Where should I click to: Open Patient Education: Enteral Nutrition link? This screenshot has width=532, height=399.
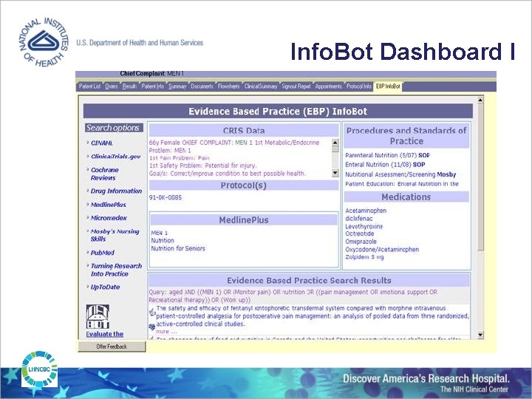[402, 184]
